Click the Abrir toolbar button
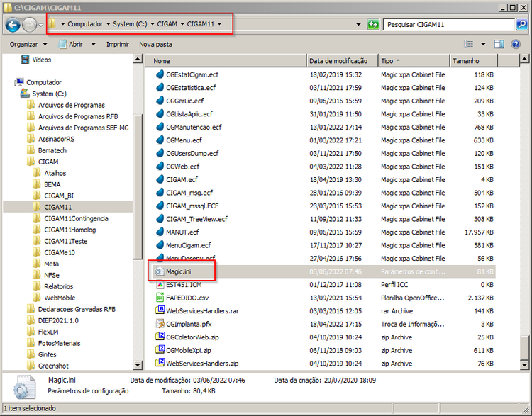The width and height of the screenshot is (532, 416). [71, 45]
